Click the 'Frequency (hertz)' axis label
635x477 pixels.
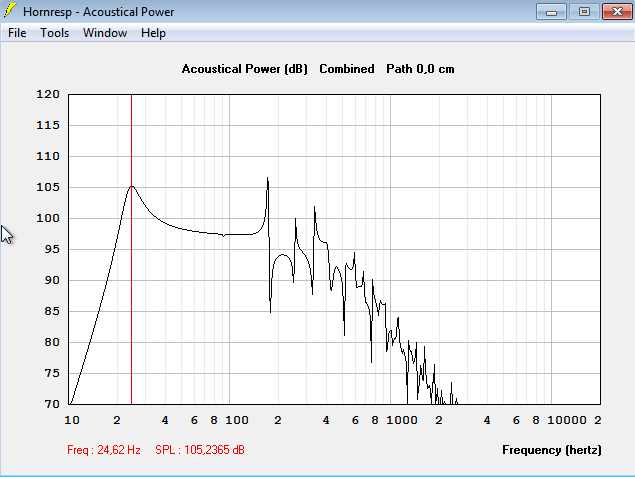coord(552,450)
